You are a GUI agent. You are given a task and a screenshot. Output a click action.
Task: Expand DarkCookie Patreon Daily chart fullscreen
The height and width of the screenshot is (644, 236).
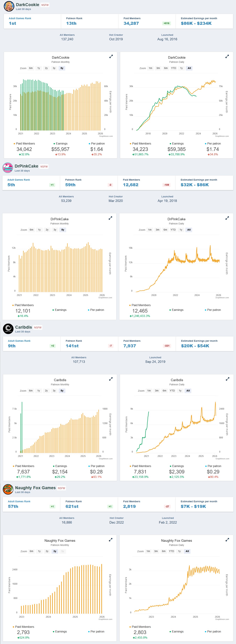point(227,57)
